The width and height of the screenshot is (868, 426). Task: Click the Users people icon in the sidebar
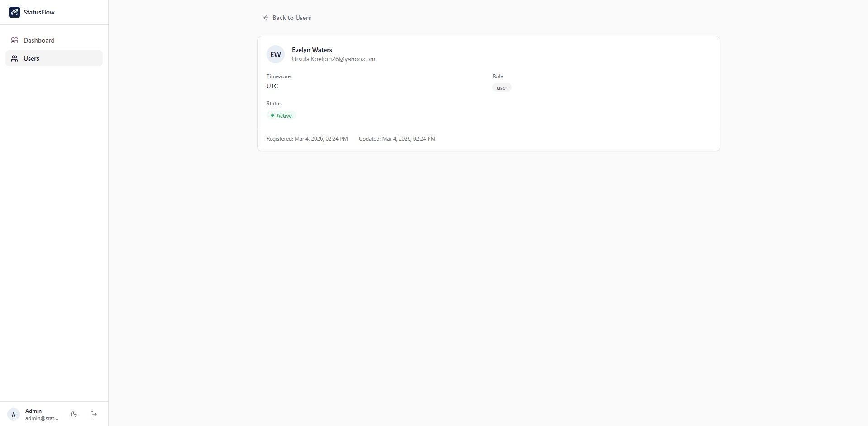click(x=15, y=58)
